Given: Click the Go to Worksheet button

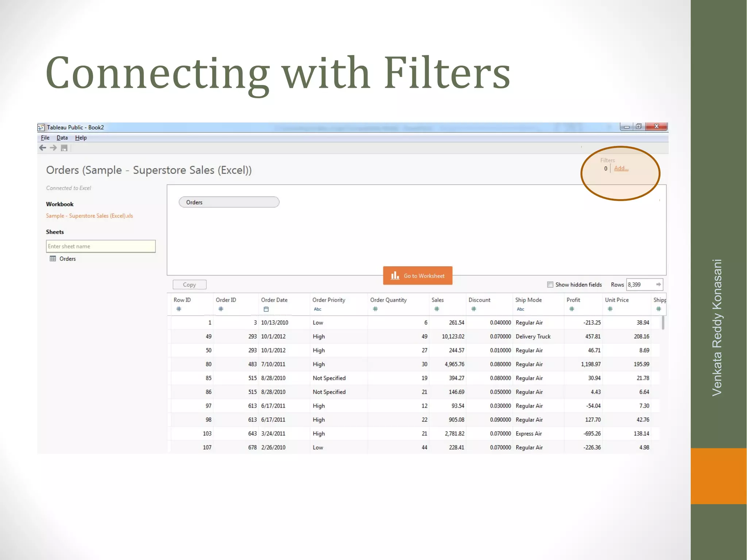Looking at the screenshot, I should point(418,275).
